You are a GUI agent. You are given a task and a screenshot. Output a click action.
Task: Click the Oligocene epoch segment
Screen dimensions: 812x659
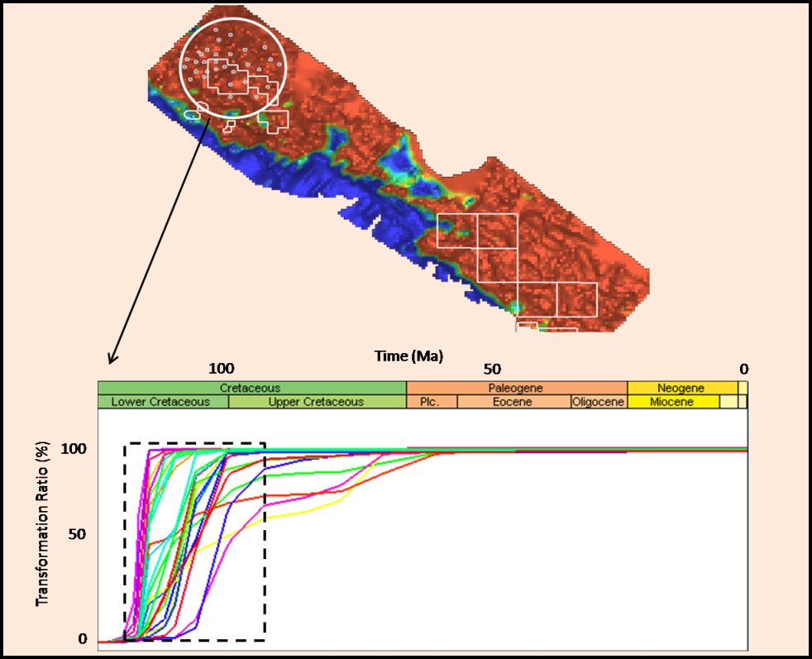[598, 402]
